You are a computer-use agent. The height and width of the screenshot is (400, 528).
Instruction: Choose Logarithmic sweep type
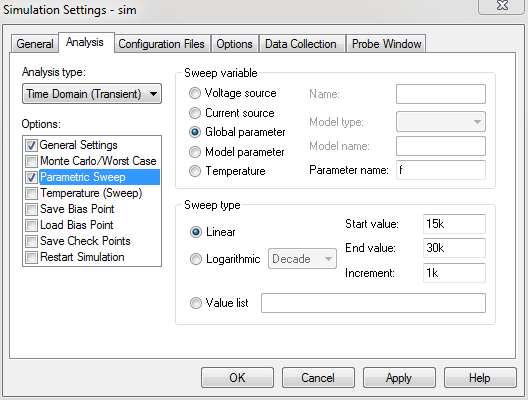click(196, 259)
